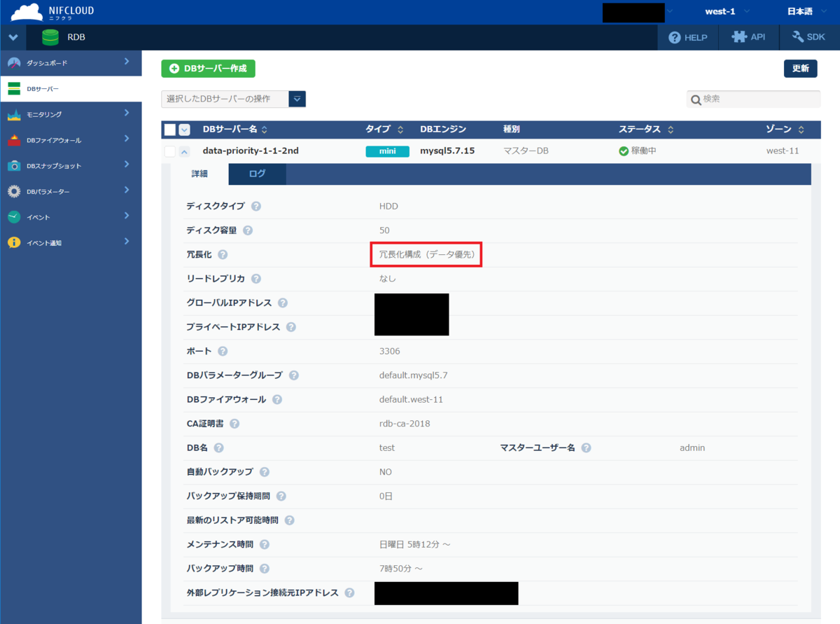The width and height of the screenshot is (840, 624).
Task: Open the west-1 region dropdown
Action: (x=727, y=12)
